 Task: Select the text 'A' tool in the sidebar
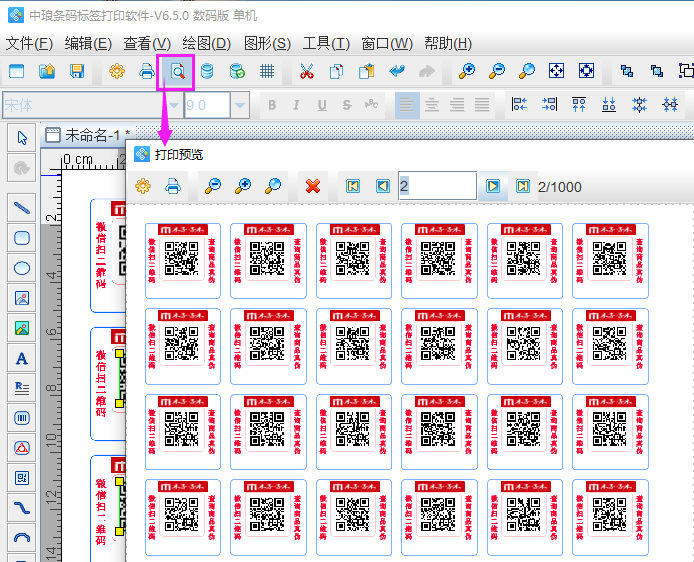pyautogui.click(x=21, y=358)
